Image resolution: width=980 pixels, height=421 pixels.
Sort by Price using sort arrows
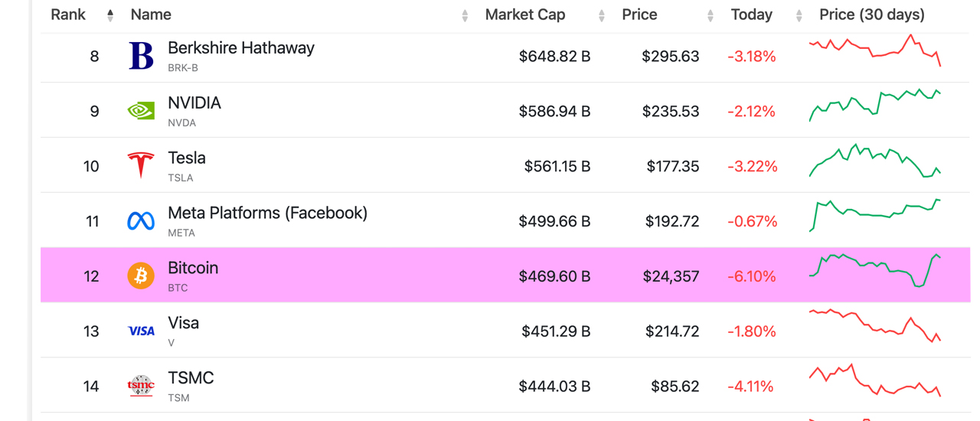[x=710, y=15]
